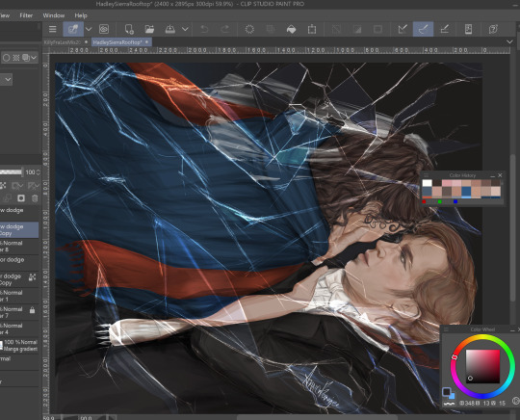Image resolution: width=520 pixels, height=420 pixels.
Task: Delete layer with the trash icon
Action: [x=35, y=198]
